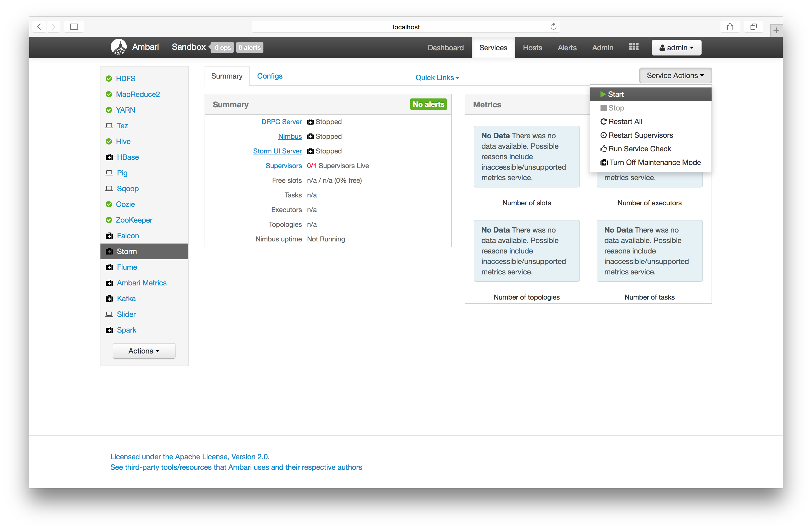Screen dimensions: 812x530
Task: Click the browser reload icon
Action: [553, 27]
